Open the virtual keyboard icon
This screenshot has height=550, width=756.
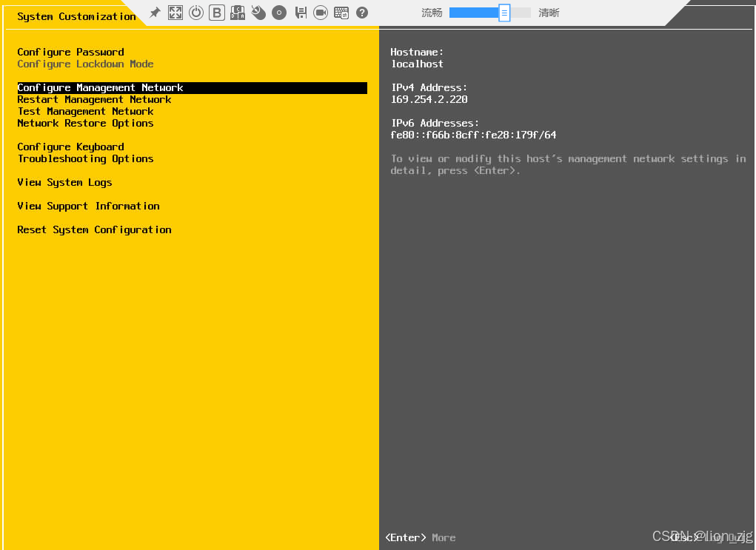[x=341, y=13]
